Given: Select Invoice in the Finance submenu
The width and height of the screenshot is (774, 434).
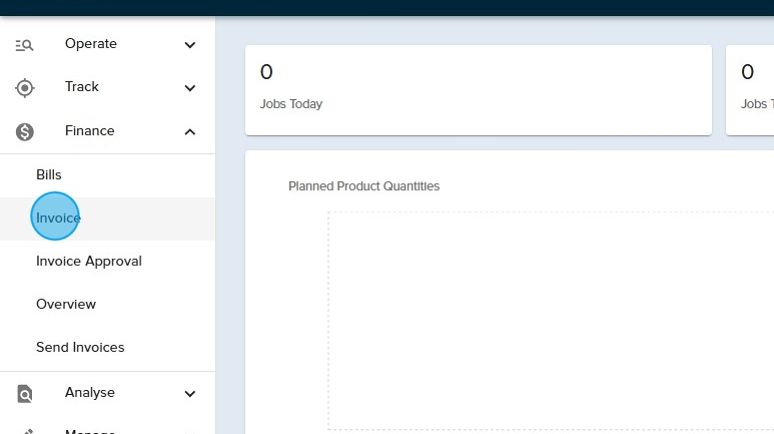Looking at the screenshot, I should coord(58,218).
